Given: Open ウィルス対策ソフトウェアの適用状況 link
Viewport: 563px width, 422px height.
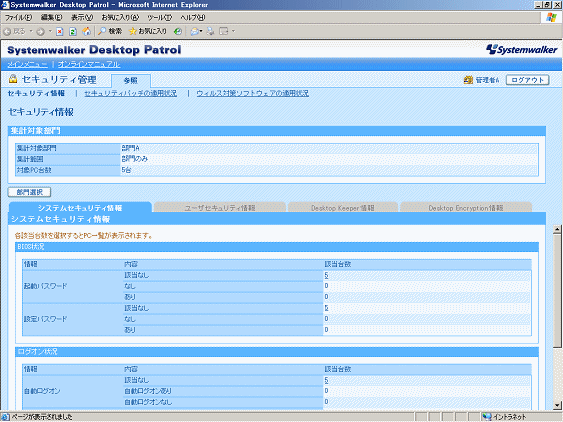Looking at the screenshot, I should 252,93.
